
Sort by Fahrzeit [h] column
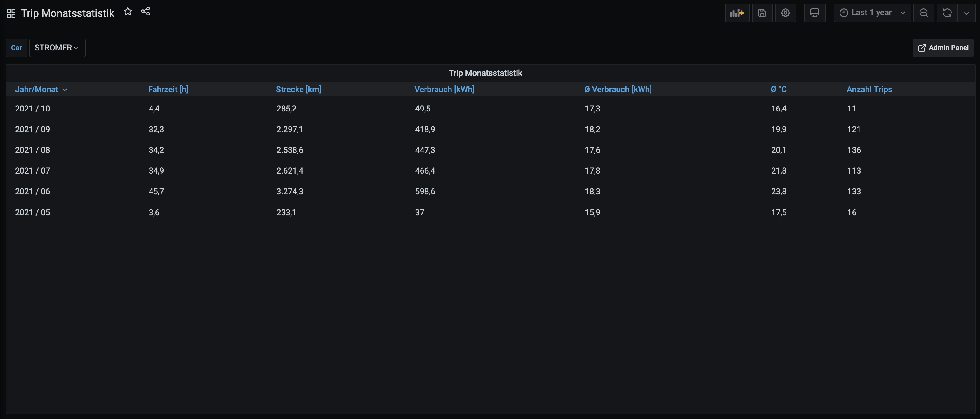[168, 89]
